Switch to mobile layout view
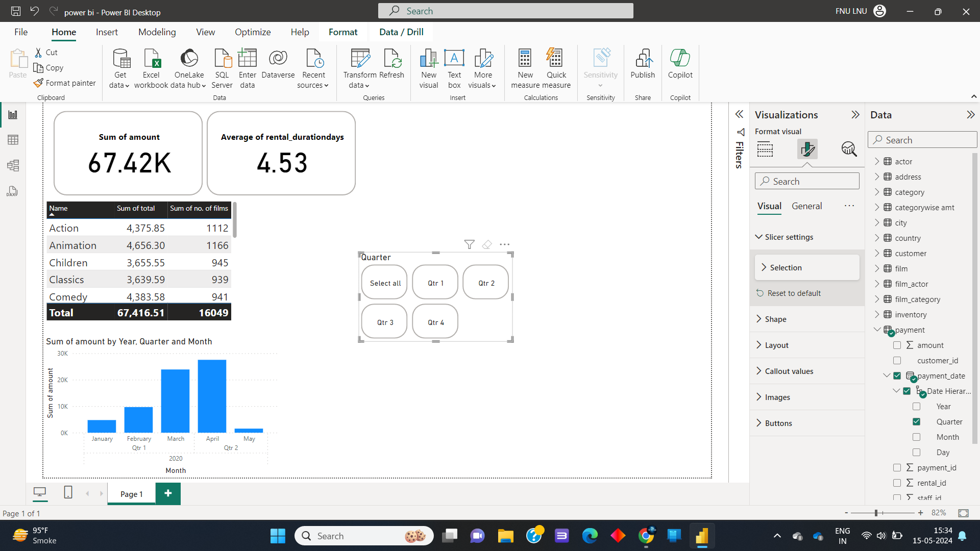 [68, 492]
